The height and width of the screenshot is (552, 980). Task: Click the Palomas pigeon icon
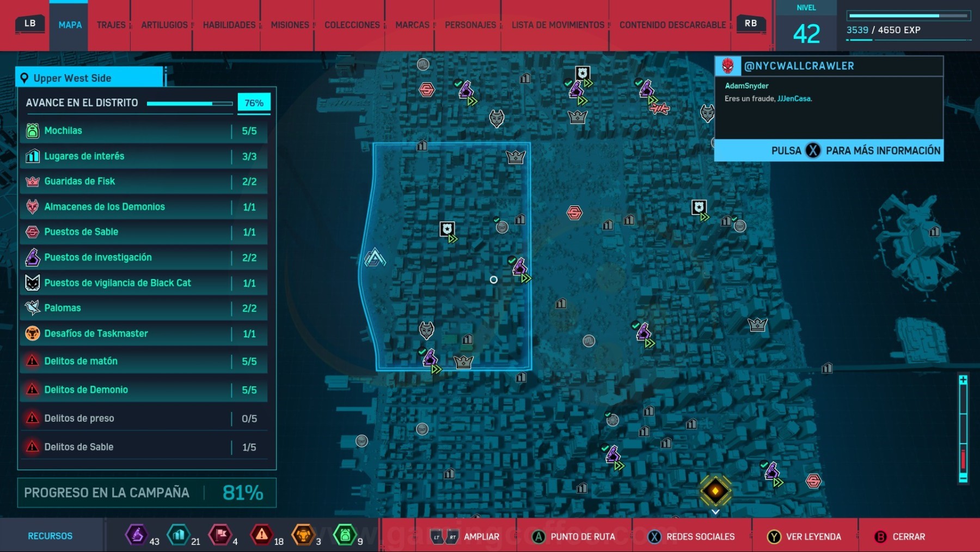click(33, 308)
